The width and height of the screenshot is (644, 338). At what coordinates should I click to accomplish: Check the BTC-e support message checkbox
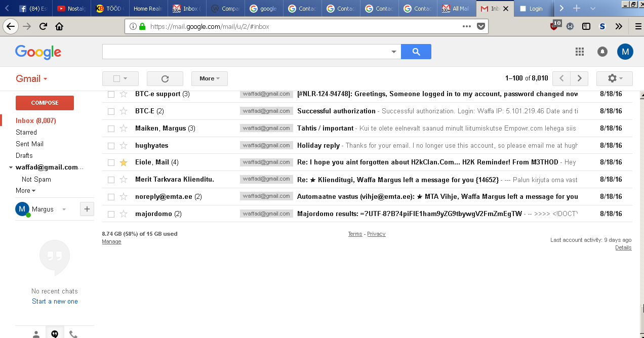pos(111,94)
